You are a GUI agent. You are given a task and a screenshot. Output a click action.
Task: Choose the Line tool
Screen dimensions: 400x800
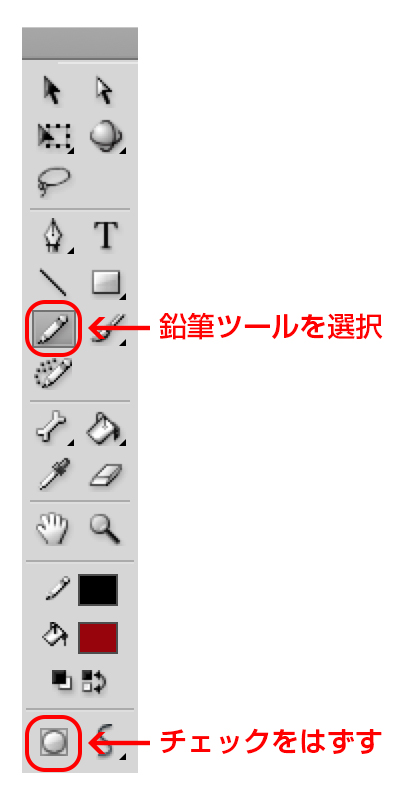point(53,283)
